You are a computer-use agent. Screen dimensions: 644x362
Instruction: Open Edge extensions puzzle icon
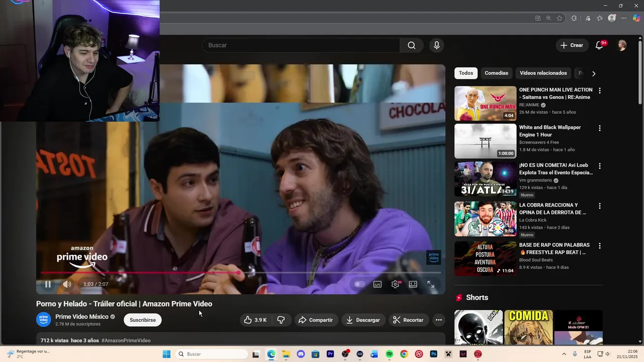574,18
